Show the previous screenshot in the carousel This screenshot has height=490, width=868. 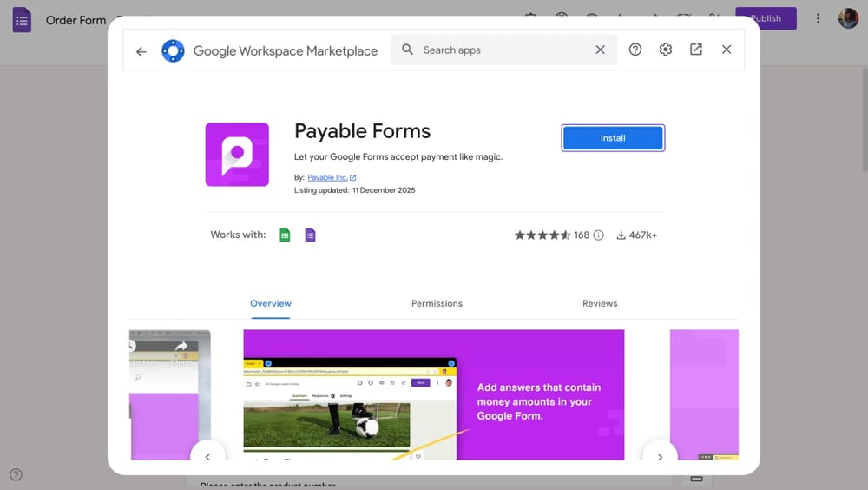tap(207, 456)
